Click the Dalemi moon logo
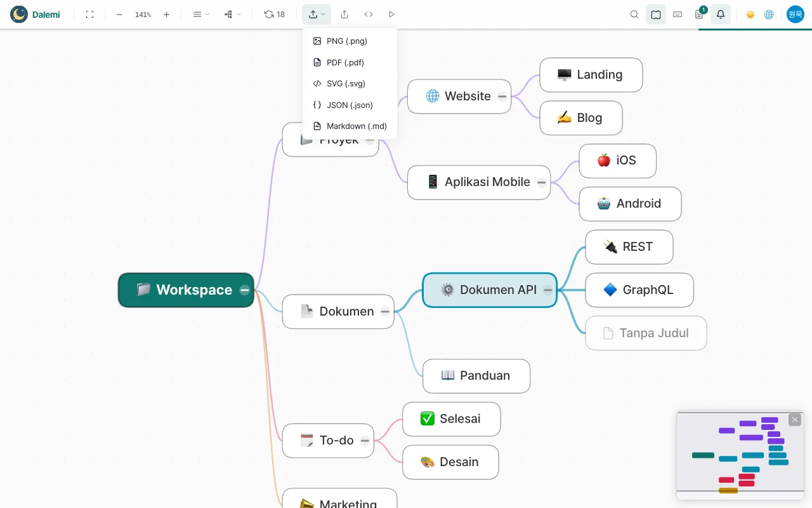This screenshot has width=812, height=508. tap(19, 14)
